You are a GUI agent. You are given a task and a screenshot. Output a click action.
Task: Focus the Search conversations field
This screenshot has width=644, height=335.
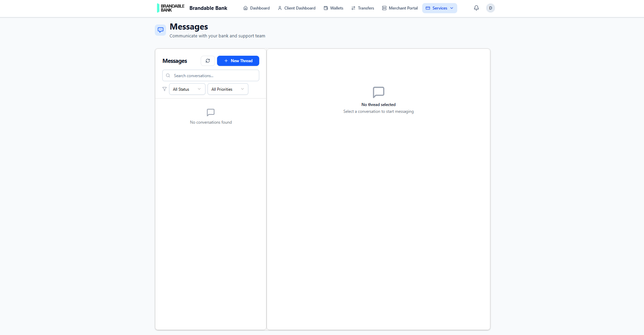214,75
